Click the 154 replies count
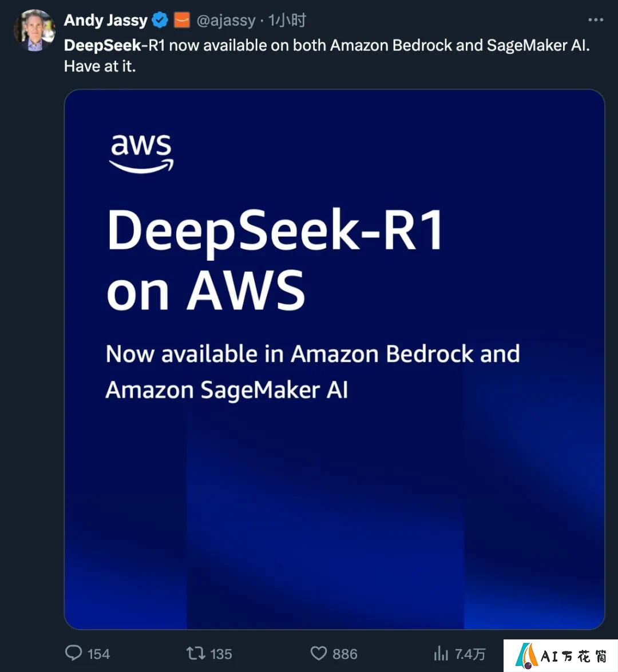This screenshot has height=672, width=618. point(98,654)
